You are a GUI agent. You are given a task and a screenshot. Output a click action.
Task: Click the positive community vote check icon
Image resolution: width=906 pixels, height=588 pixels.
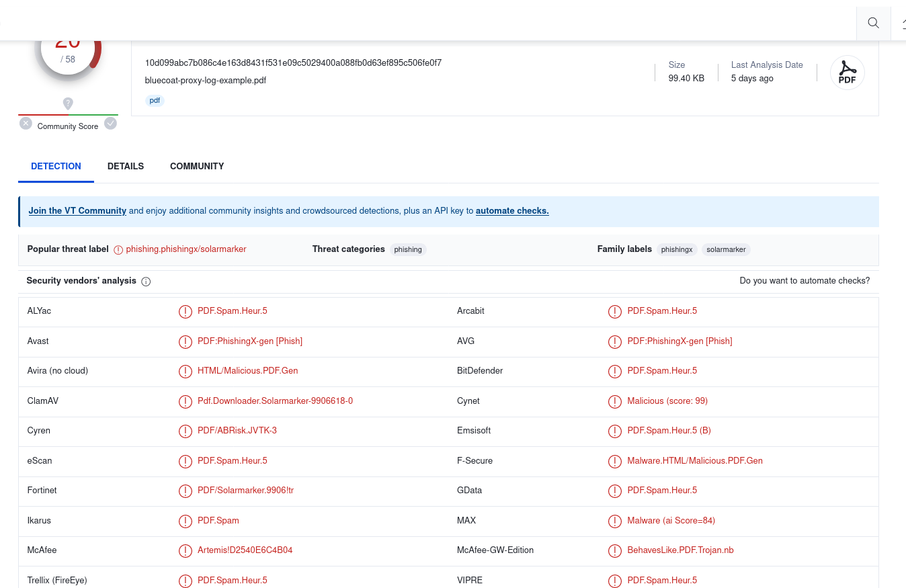(x=111, y=123)
